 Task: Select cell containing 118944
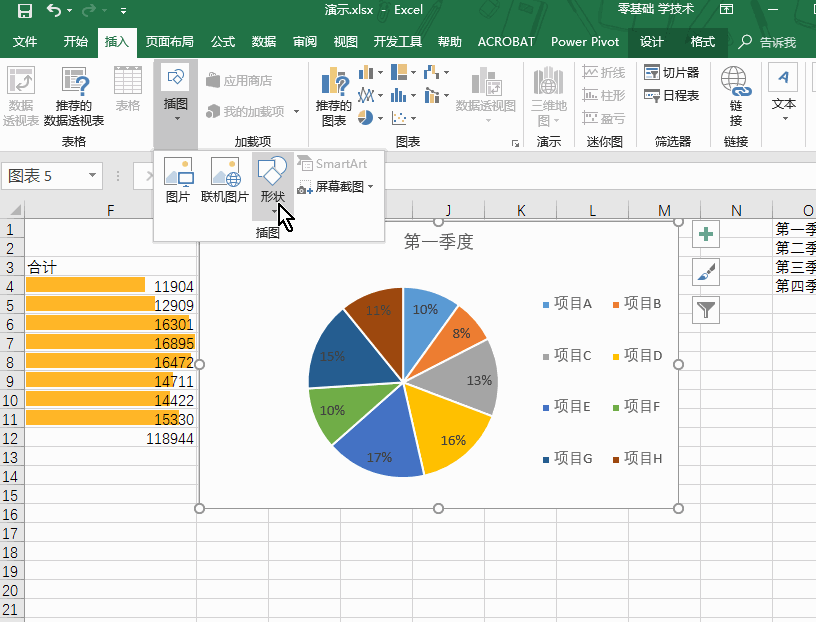click(110, 439)
